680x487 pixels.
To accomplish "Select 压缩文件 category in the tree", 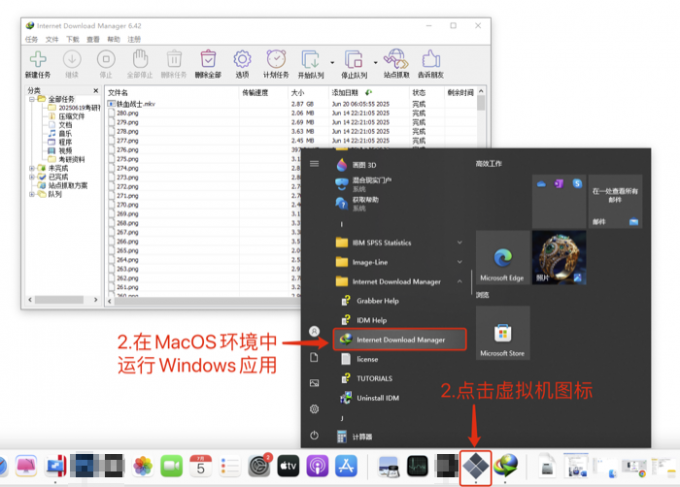I will click(x=72, y=116).
